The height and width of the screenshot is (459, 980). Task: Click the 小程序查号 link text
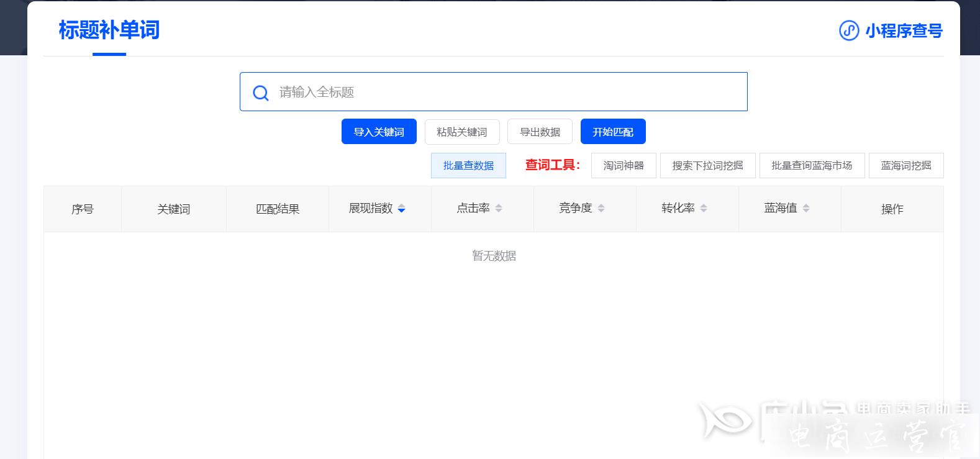tap(904, 30)
